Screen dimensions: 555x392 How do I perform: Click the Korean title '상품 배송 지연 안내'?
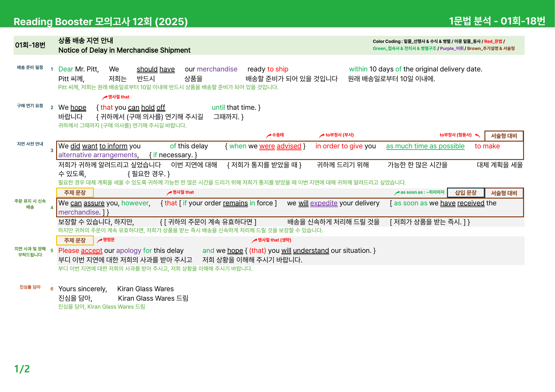click(86, 40)
